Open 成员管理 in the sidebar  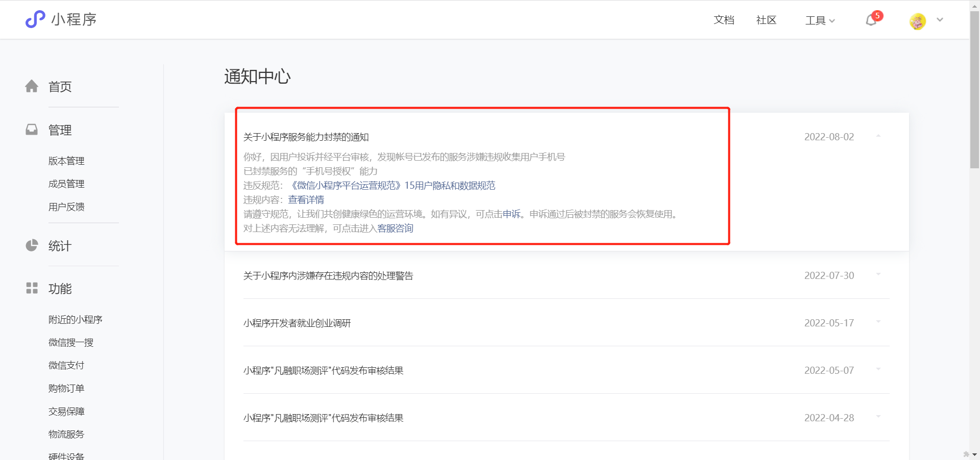66,184
